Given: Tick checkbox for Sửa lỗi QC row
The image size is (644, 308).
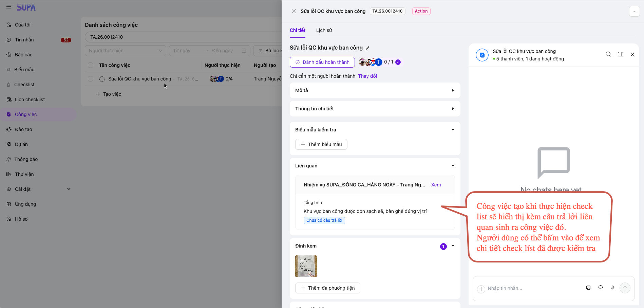Looking at the screenshot, I should [91, 79].
